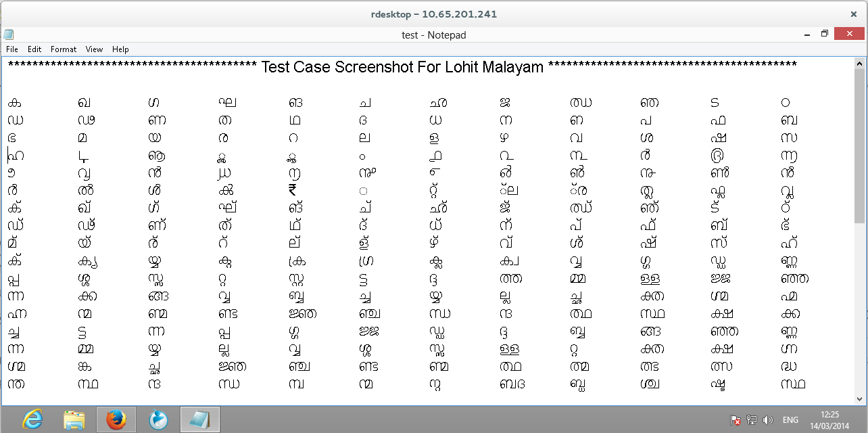868x433 pixels.
Task: Minimize the Notepad window
Action: pyautogui.click(x=807, y=34)
